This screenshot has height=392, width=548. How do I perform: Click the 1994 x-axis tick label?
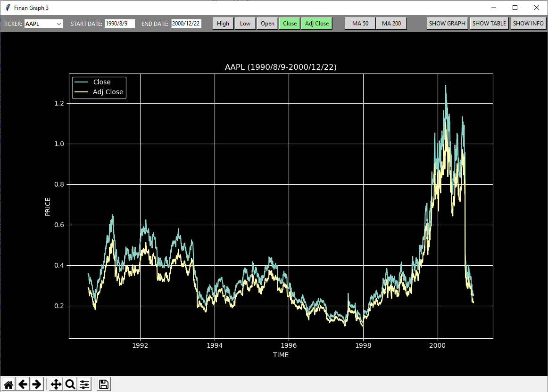pyautogui.click(x=215, y=345)
